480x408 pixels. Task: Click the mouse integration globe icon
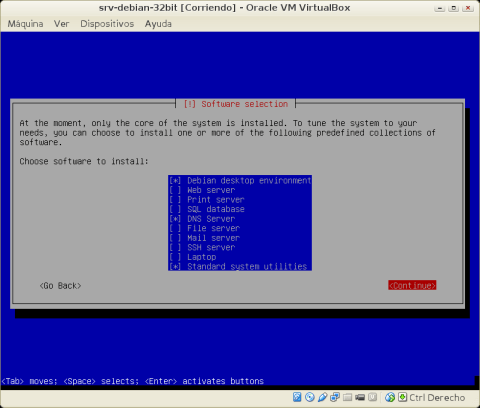(390, 397)
